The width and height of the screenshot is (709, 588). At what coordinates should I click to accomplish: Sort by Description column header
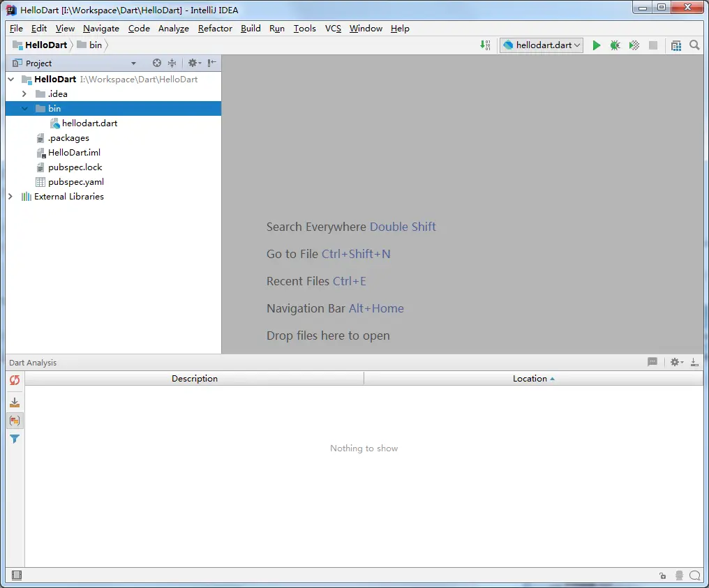tap(195, 379)
